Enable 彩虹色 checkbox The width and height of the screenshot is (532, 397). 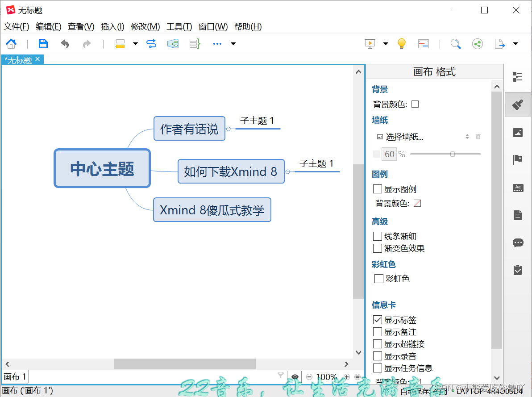click(378, 279)
